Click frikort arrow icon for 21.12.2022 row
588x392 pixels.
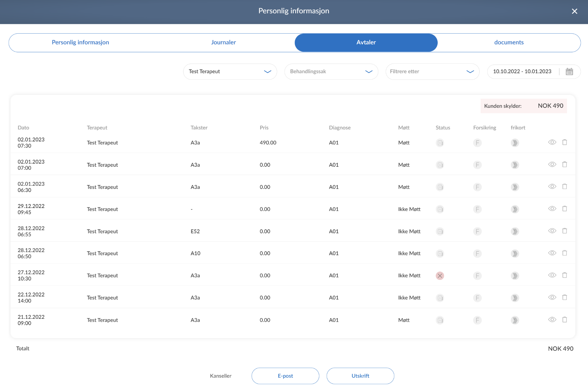(515, 320)
